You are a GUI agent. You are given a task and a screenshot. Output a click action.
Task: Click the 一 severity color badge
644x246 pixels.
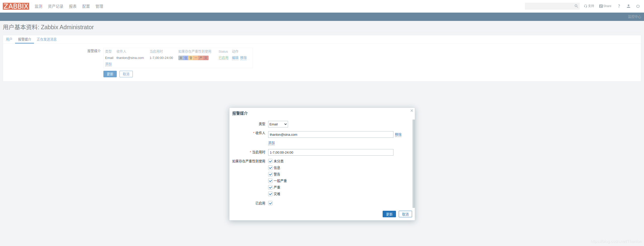pyautogui.click(x=196, y=58)
